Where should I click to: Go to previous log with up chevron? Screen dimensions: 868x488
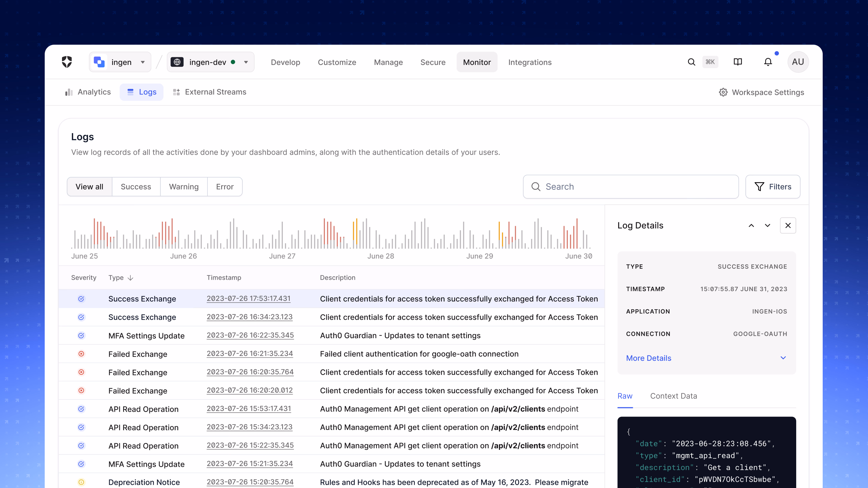click(x=751, y=226)
